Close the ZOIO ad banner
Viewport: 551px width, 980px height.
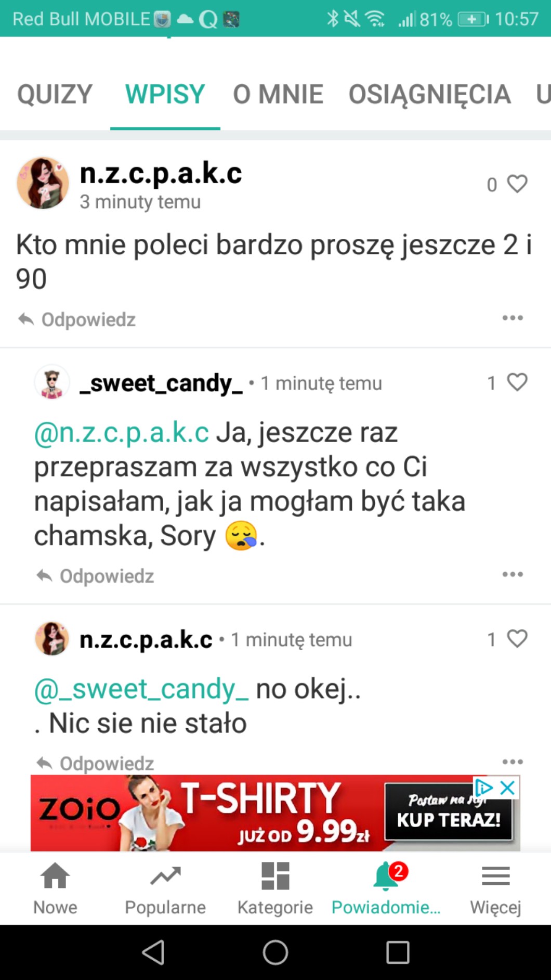click(x=508, y=787)
